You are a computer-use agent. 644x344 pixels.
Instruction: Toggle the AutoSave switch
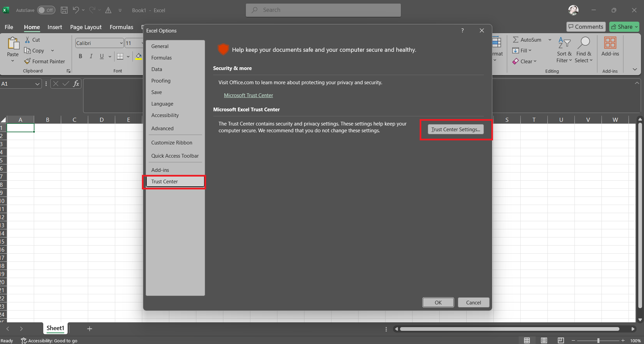point(46,10)
